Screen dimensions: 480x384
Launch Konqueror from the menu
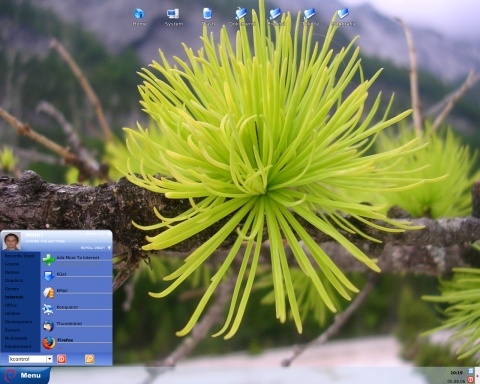77,309
